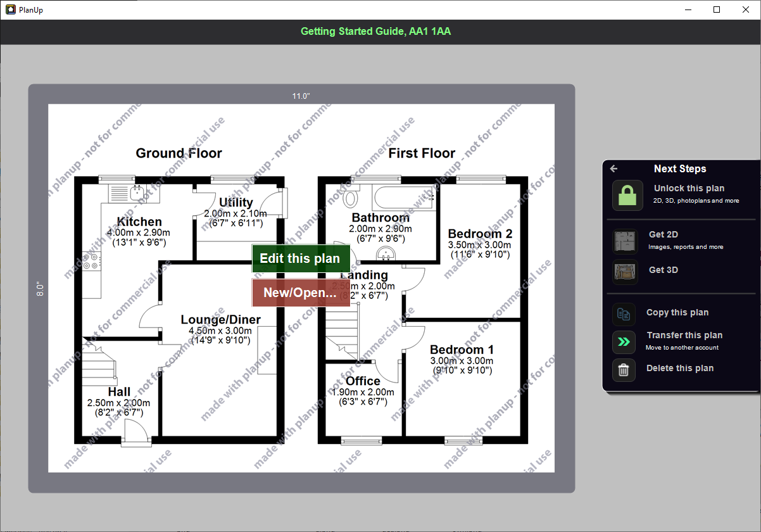Choose Get 3D option text

663,270
